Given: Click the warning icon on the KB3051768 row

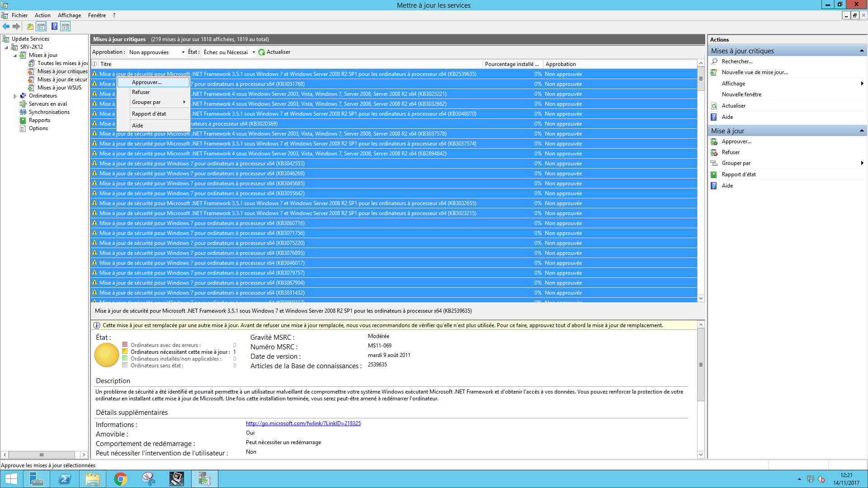Looking at the screenshot, I should [95, 84].
